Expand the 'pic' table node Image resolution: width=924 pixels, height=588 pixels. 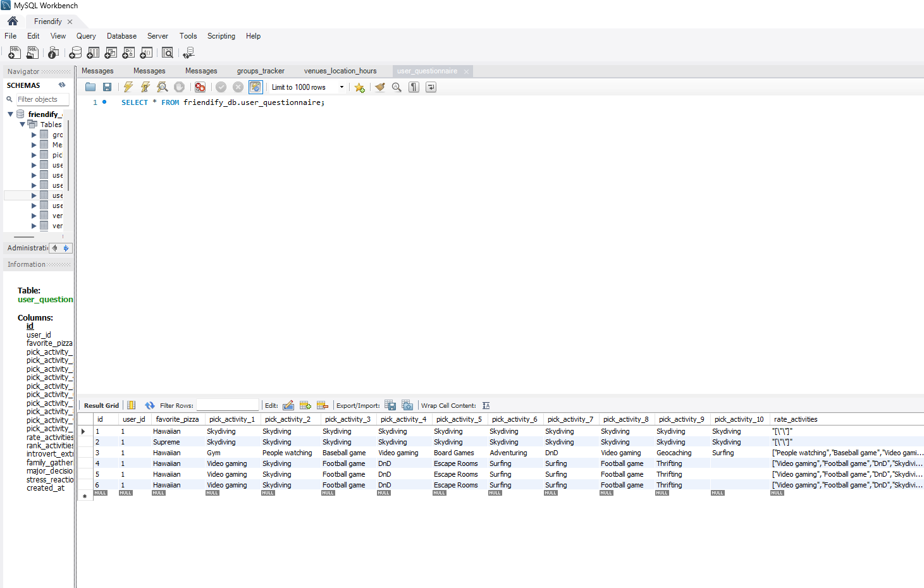(x=34, y=155)
